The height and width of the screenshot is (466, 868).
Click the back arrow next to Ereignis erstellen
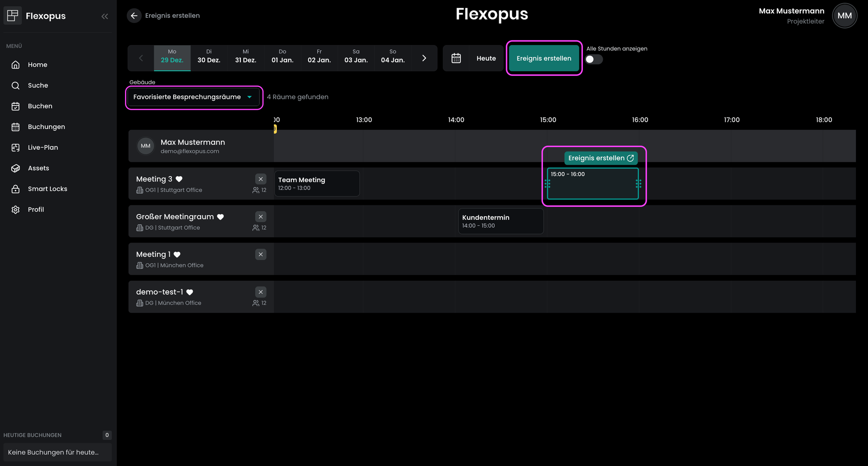134,16
